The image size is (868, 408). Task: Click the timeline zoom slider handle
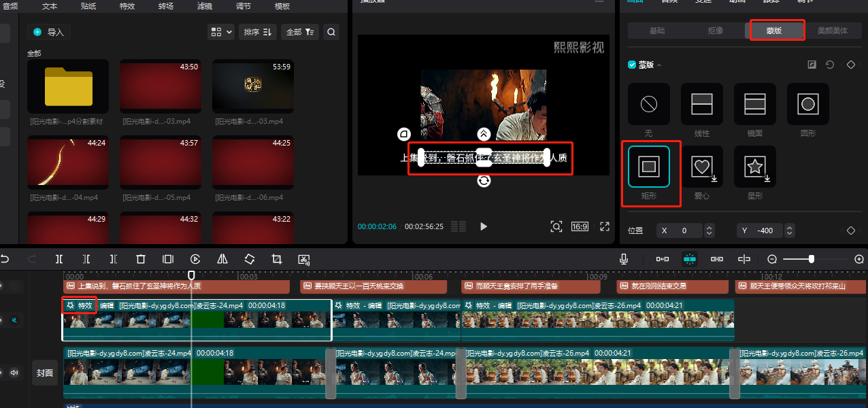[812, 259]
